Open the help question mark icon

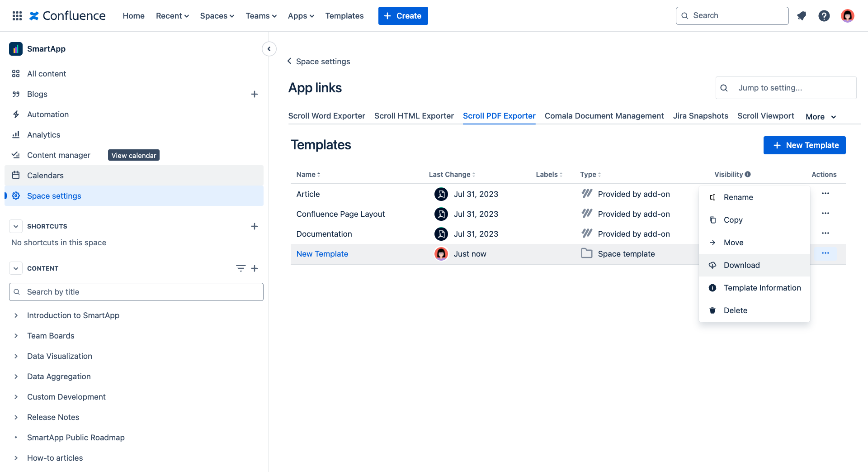[824, 16]
